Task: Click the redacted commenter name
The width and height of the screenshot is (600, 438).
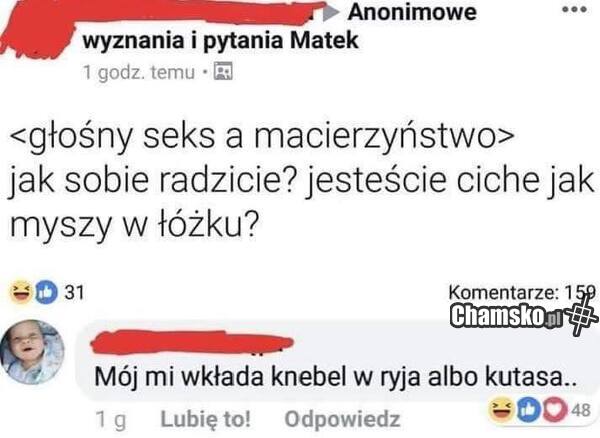Action: pos(192,342)
